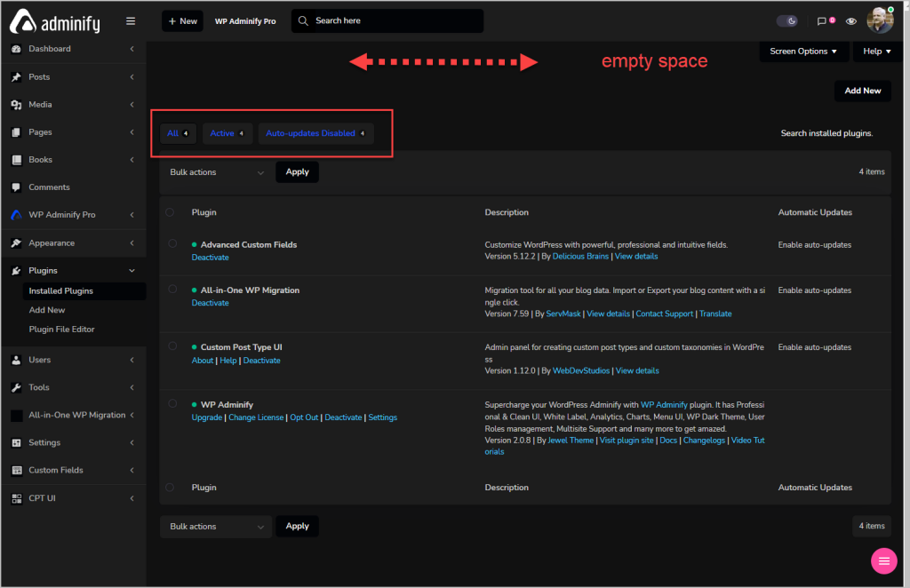Viewport: 910px width, 588px height.
Task: Open Installed Plugins submenu item
Action: 84,291
